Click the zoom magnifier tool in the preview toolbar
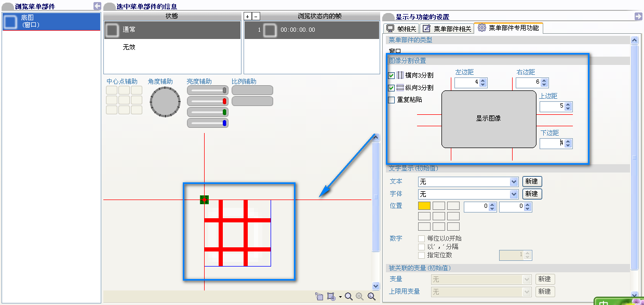The image size is (644, 305). click(x=348, y=297)
